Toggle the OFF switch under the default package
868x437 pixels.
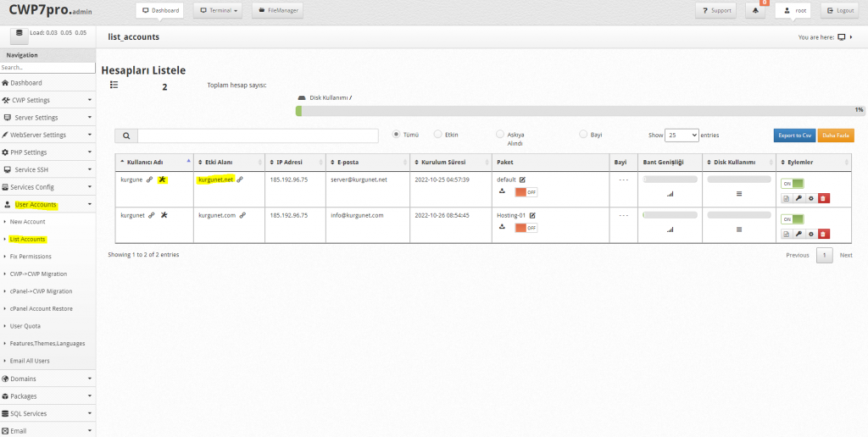[x=526, y=192]
